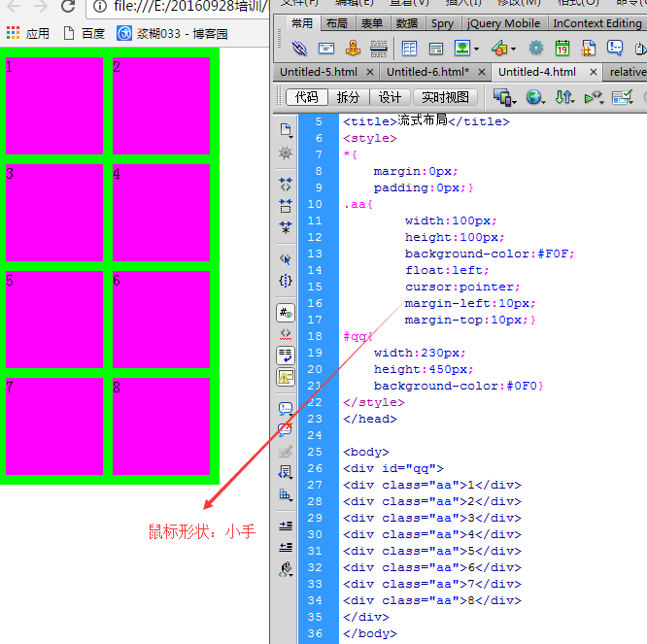Click the magenta box numbered 7
The width and height of the screenshot is (647, 644).
(54, 426)
